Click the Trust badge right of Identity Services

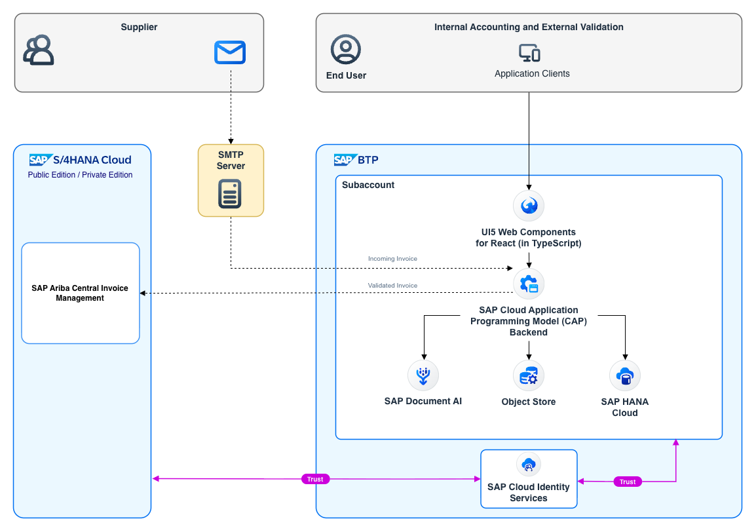click(628, 482)
